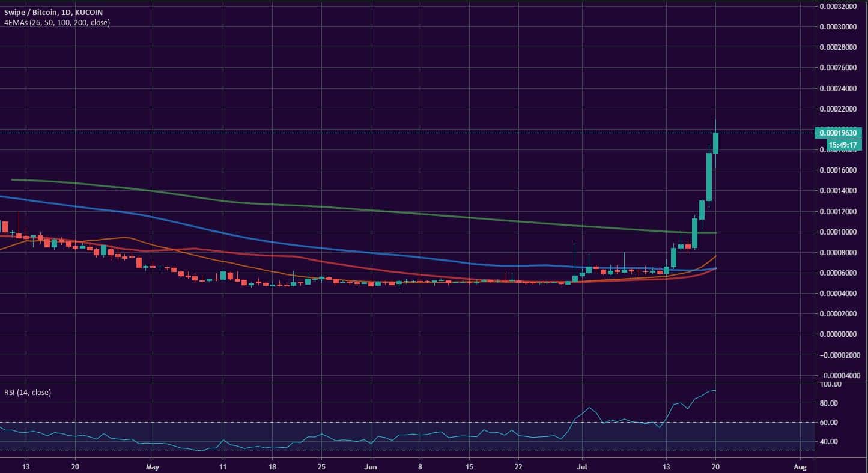Click the 0.00032000 price axis label
868x473 pixels.
coord(839,7)
